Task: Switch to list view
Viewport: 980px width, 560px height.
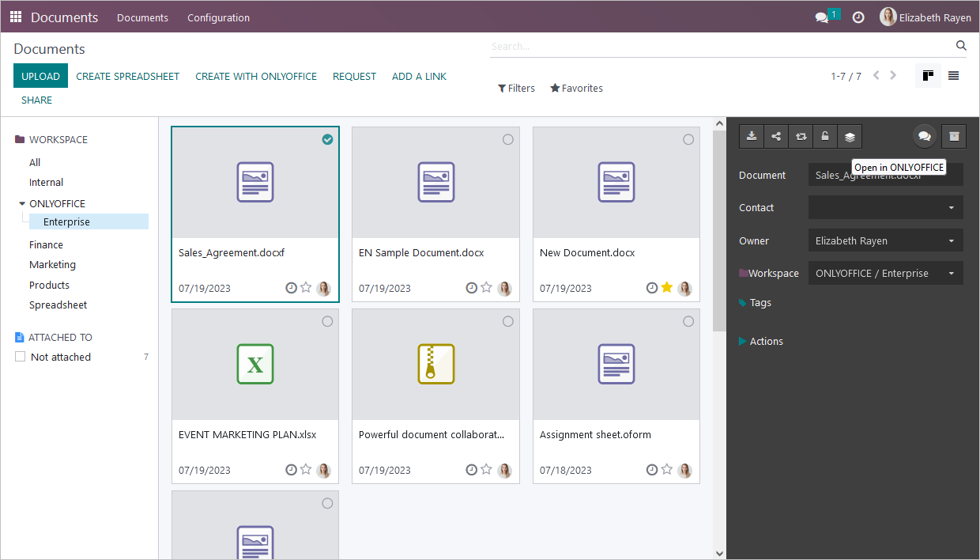Action: click(x=954, y=76)
